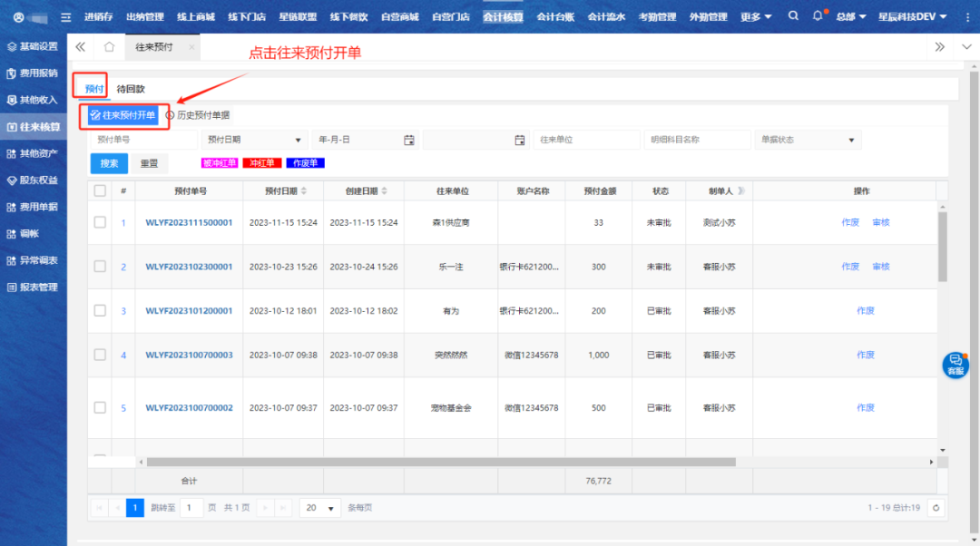980x546 pixels.
Task: Click the table refresh icon at bottom right
Action: click(936, 508)
